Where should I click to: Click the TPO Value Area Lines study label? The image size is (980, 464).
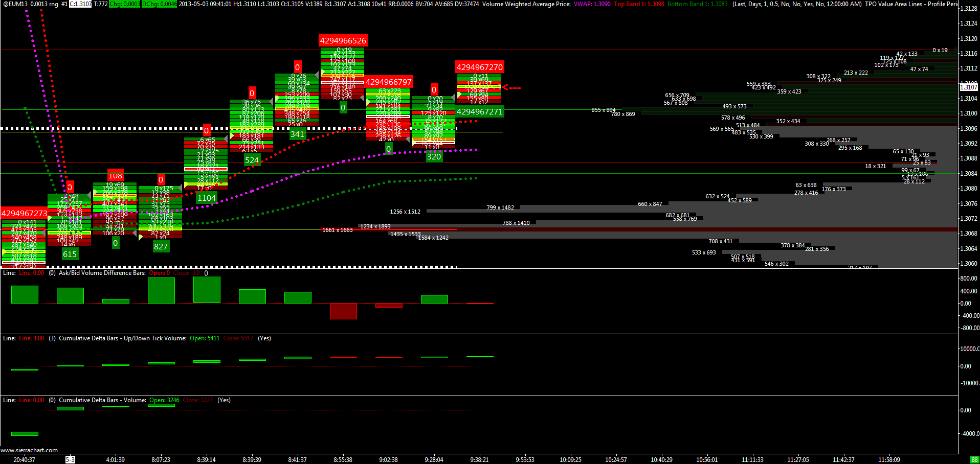pos(901,4)
